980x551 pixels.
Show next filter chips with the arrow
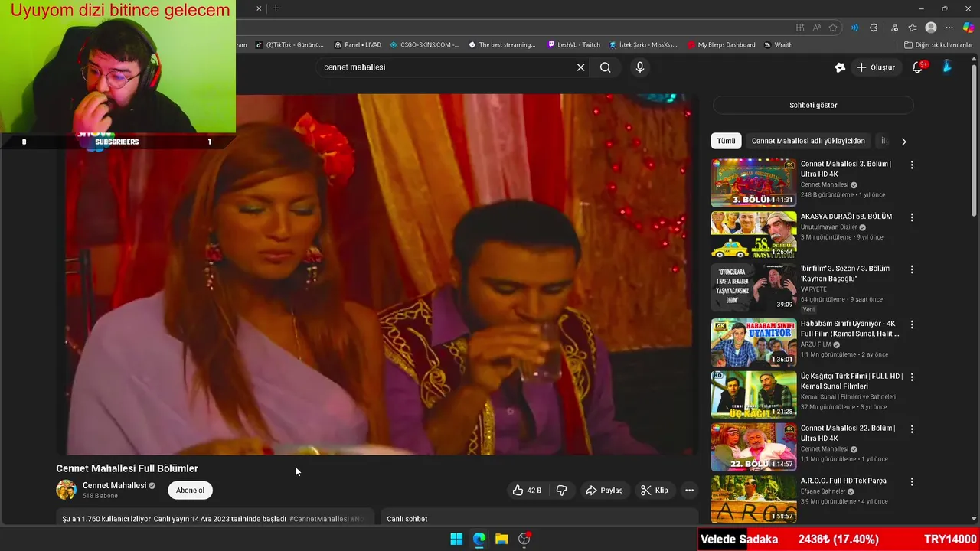[x=903, y=142]
